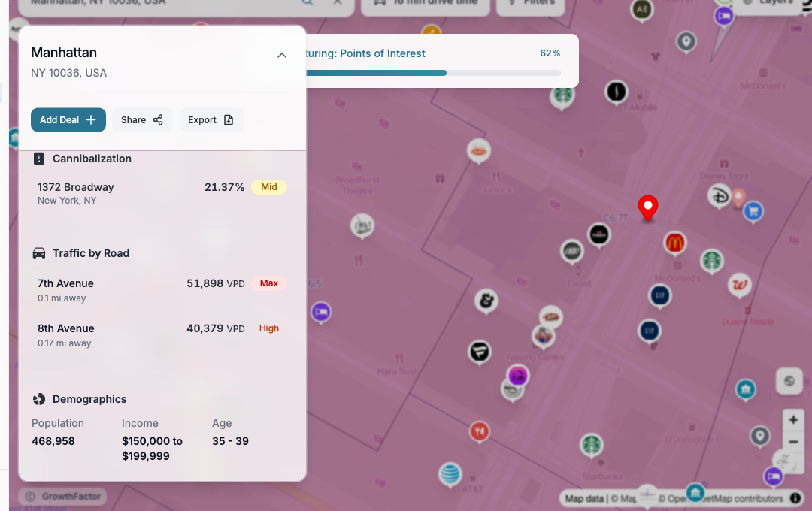Select the Disney Store map marker
Image resolution: width=812 pixels, height=511 pixels.
pyautogui.click(x=719, y=196)
